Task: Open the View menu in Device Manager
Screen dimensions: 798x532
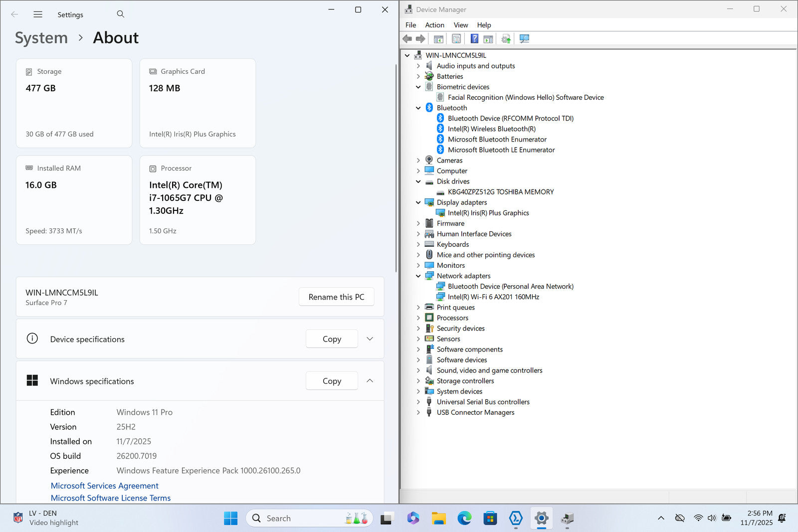Action: [460, 25]
